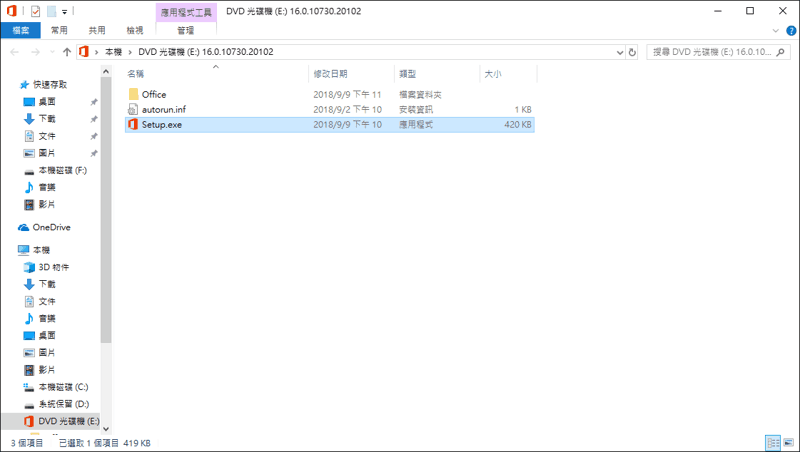This screenshot has height=452, width=800.
Task: Open 本機磁碟 (C:) drive
Action: click(x=63, y=387)
